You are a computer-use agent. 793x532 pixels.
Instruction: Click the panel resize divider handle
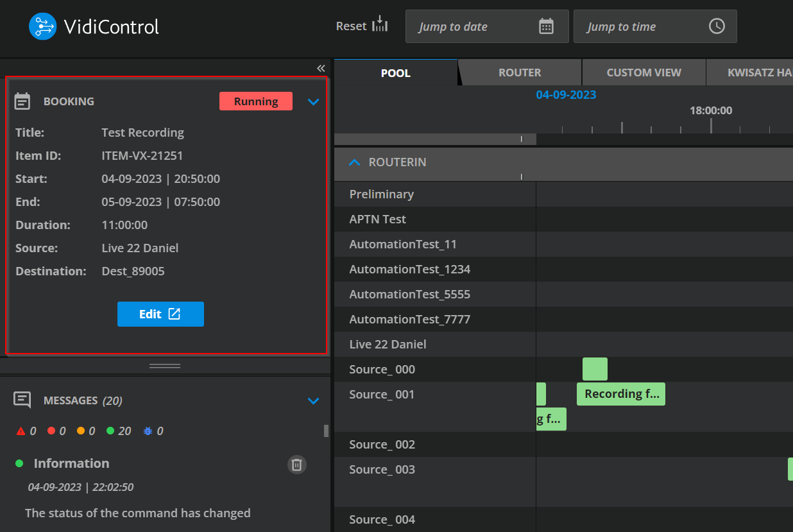pos(165,366)
